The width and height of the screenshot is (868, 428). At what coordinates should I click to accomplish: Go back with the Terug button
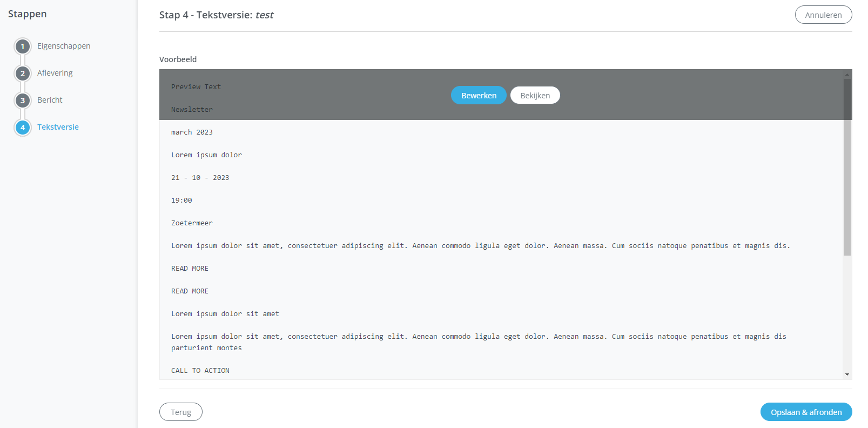pos(181,412)
